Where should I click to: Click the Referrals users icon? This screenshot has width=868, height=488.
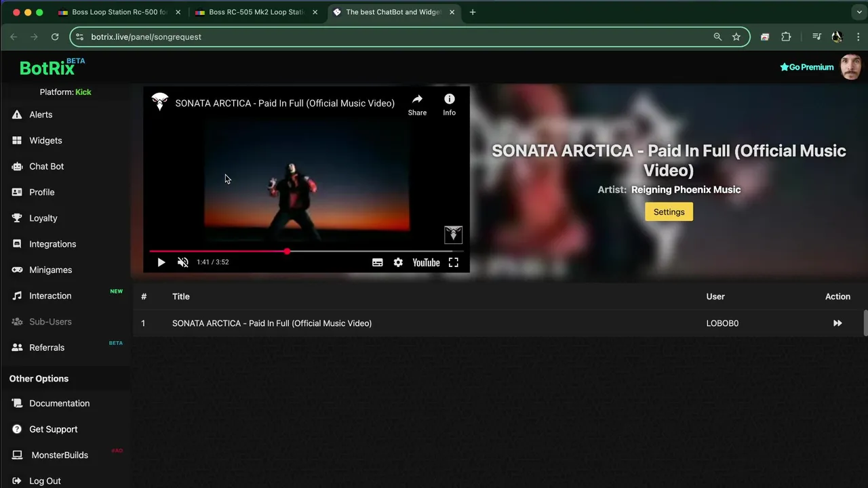(x=17, y=347)
